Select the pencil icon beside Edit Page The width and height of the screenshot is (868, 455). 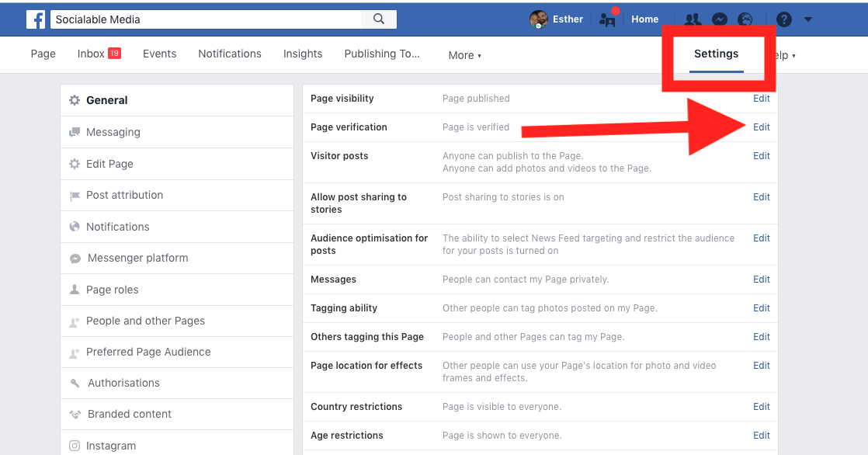[x=74, y=164]
